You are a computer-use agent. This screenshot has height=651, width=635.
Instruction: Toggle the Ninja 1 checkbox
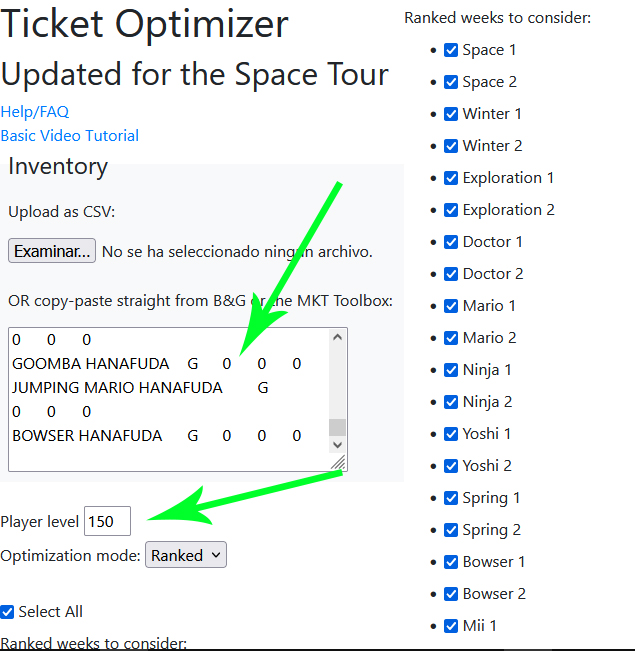[x=451, y=370]
